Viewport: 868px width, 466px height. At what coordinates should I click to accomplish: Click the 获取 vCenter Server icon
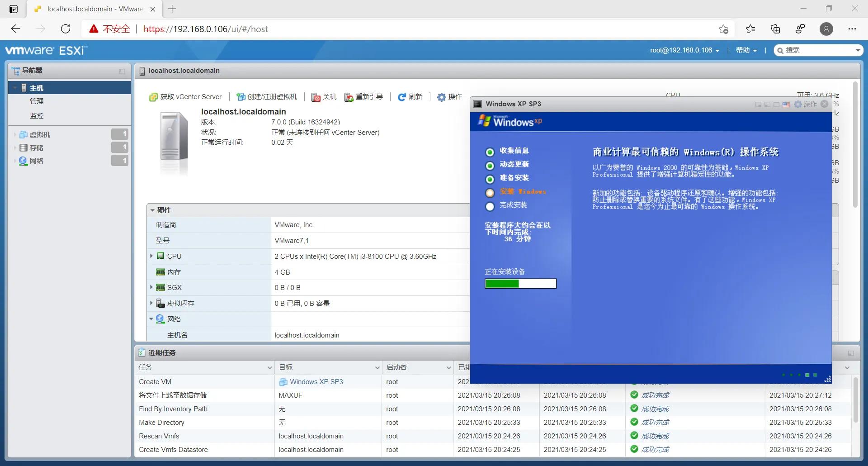click(x=153, y=97)
